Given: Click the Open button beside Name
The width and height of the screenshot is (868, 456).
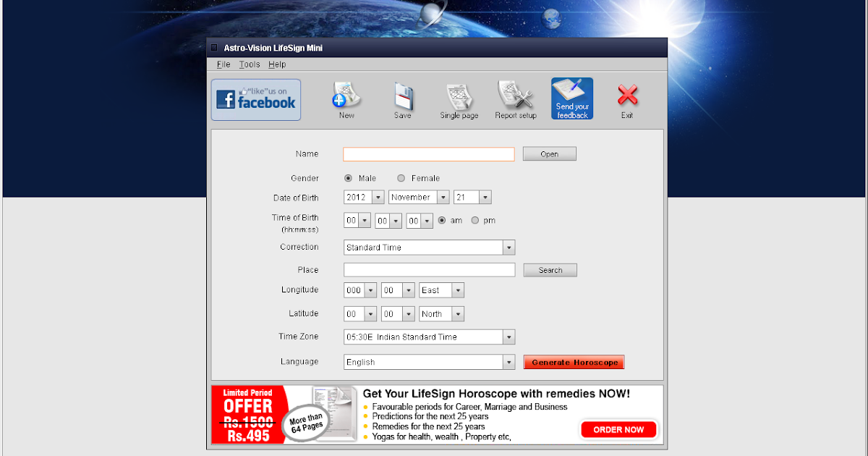Looking at the screenshot, I should 550,154.
